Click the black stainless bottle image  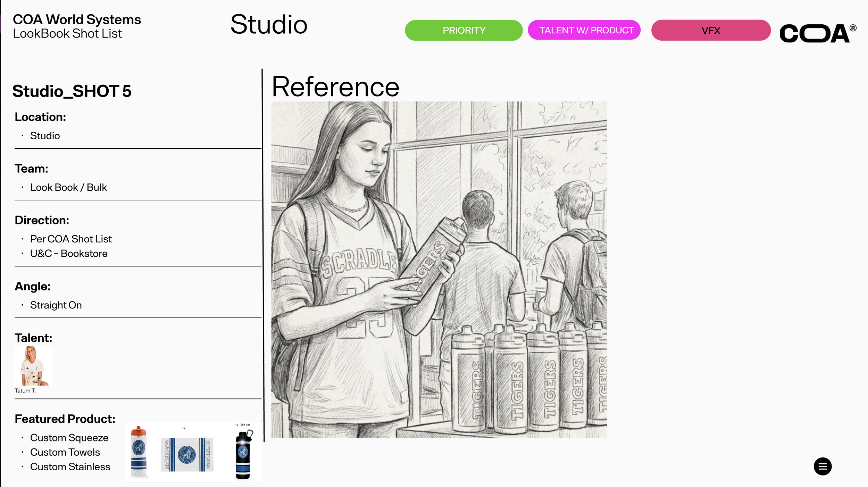[x=243, y=454]
